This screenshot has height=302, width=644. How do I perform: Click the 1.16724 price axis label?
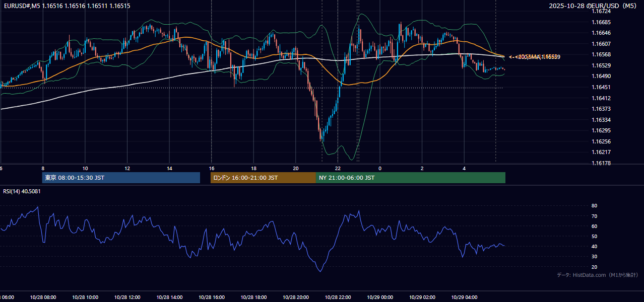pos(601,11)
